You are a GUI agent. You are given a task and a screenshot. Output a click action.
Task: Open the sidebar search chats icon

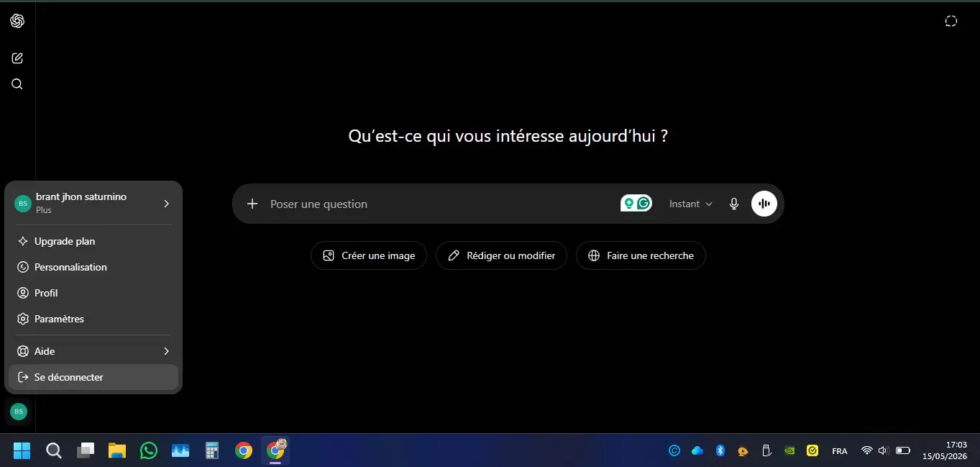[17, 84]
